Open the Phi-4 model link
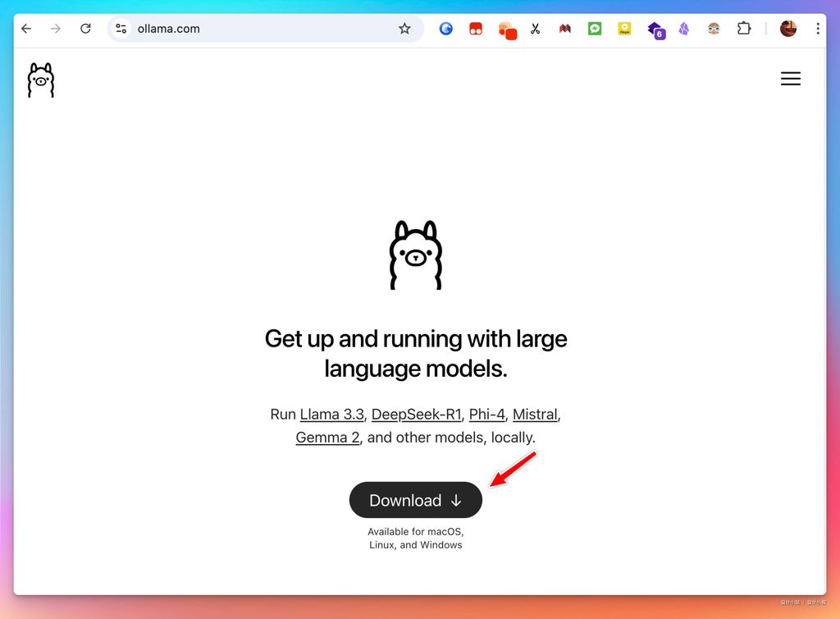 (x=486, y=414)
